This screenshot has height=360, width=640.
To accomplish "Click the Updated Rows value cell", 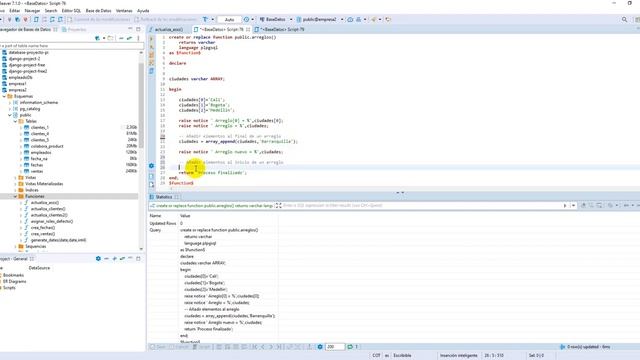I will [229, 223].
